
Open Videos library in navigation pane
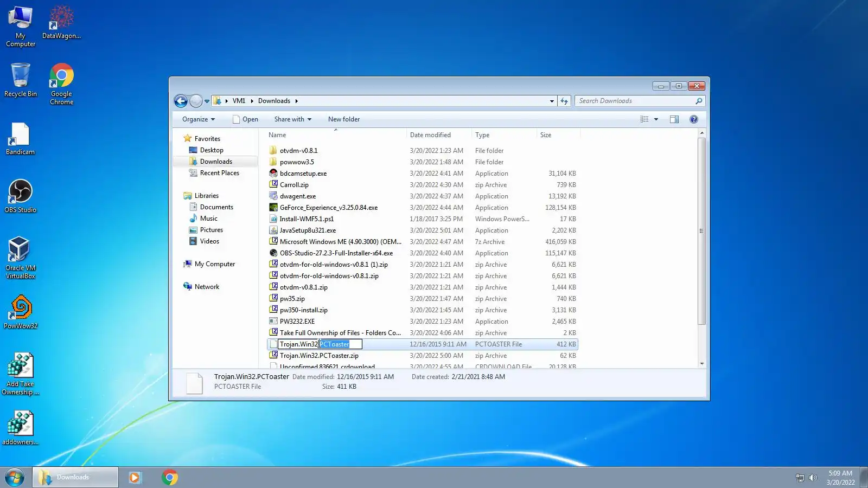(204, 241)
